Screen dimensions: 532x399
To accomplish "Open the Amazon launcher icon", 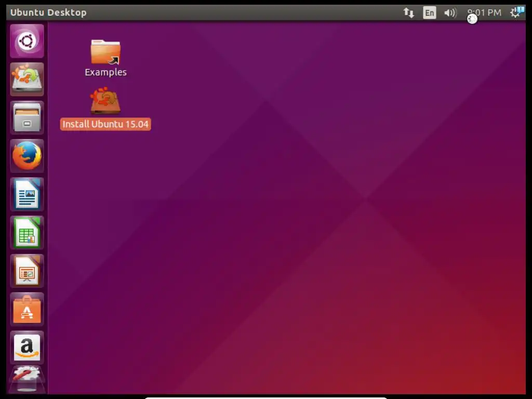I will coord(27,348).
